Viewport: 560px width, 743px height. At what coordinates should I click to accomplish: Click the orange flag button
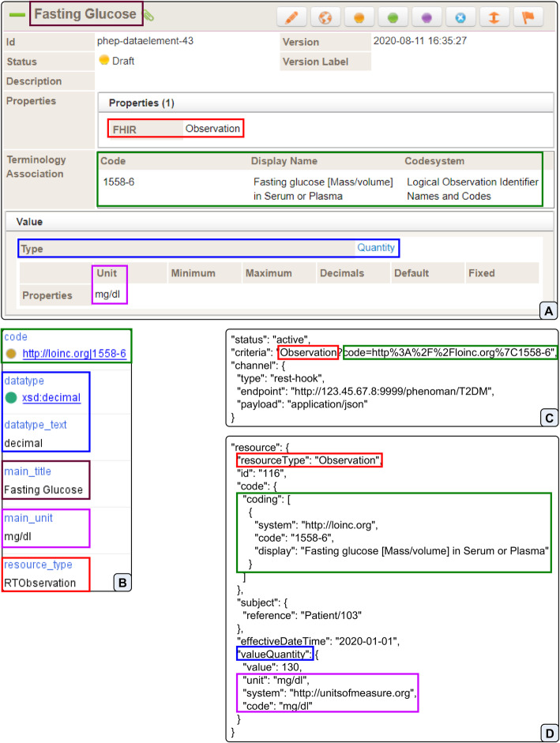[x=528, y=17]
